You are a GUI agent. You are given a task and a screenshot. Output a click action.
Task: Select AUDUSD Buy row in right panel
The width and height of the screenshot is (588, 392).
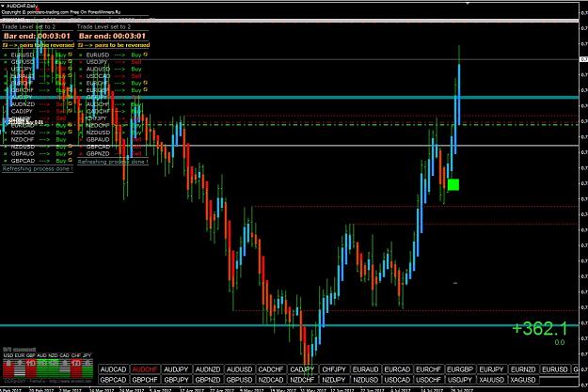click(112, 69)
